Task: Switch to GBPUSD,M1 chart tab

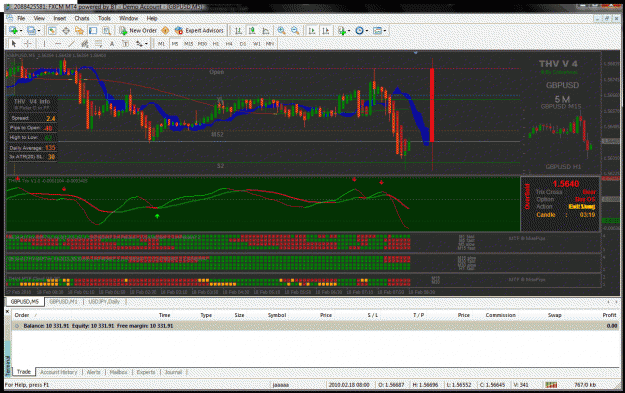Action: 63,302
